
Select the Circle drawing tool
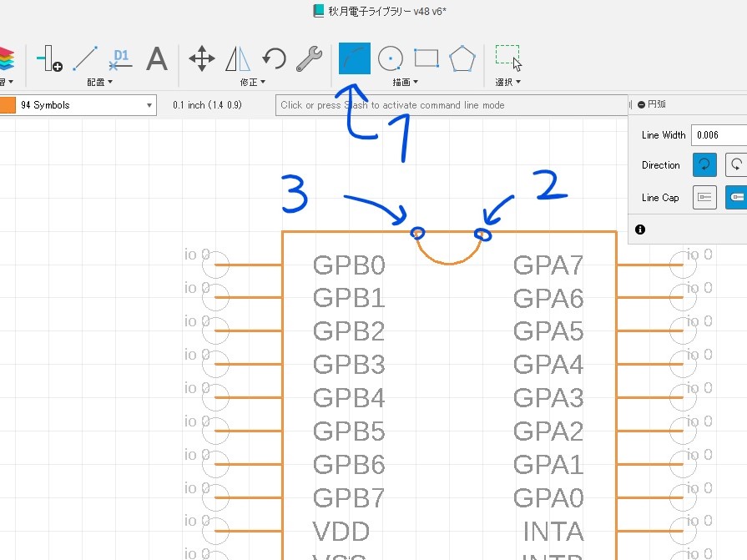[390, 58]
